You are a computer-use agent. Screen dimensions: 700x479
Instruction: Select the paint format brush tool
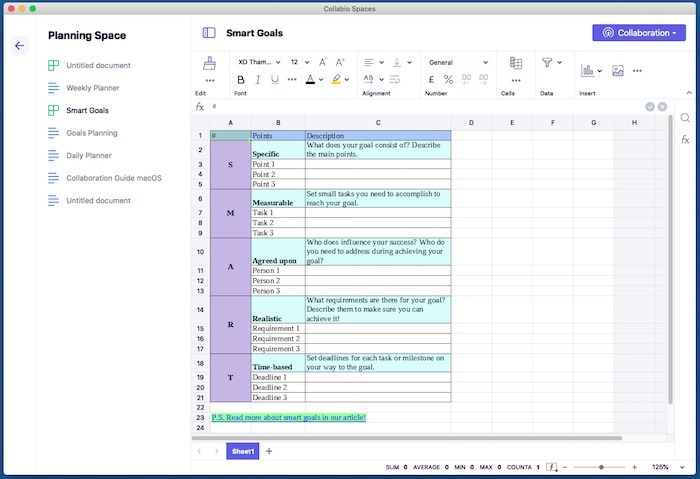(x=209, y=63)
